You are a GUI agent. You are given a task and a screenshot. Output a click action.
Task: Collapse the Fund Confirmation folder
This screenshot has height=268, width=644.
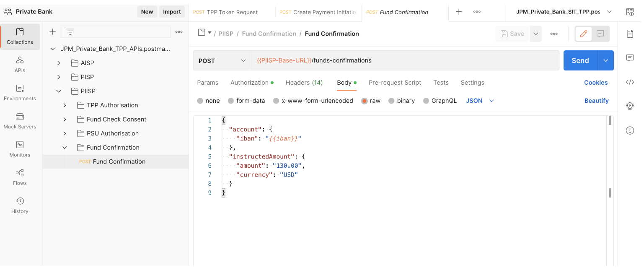click(65, 148)
